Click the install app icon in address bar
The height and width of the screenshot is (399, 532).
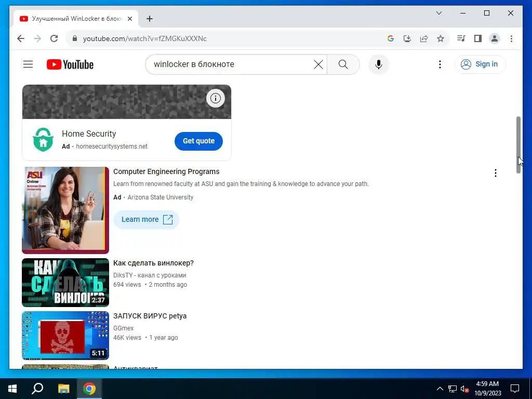407,38
